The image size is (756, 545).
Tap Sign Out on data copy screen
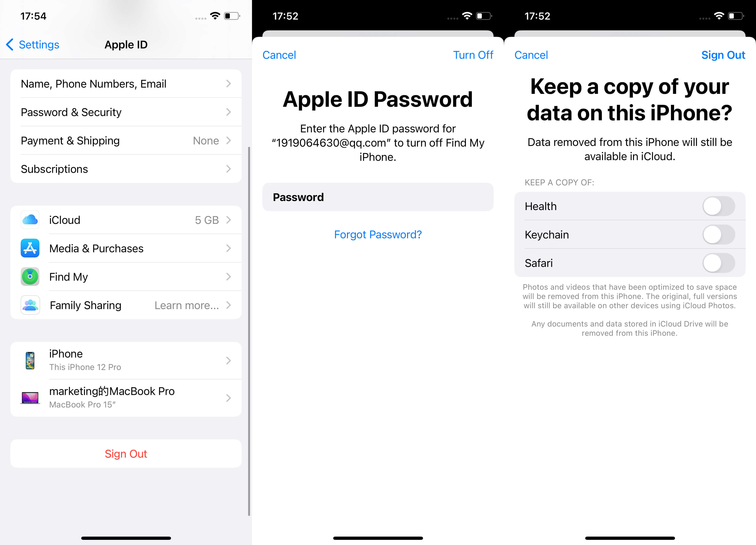point(723,54)
